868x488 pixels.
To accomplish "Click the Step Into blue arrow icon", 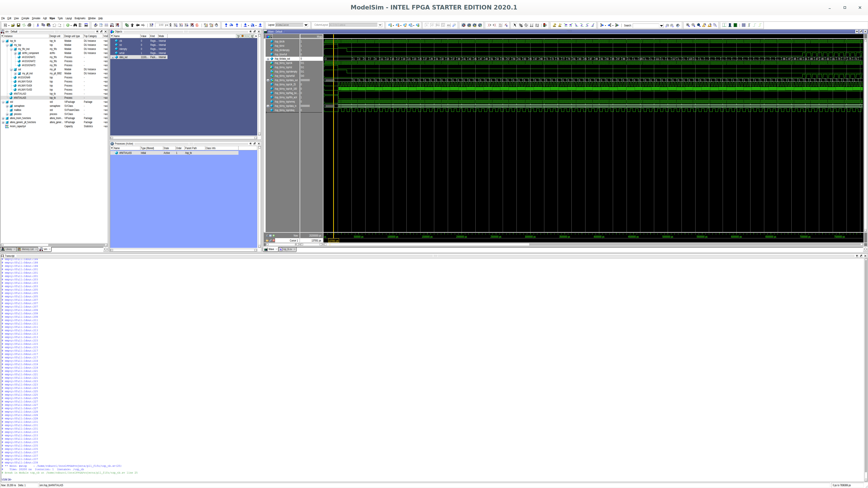I will click(226, 25).
